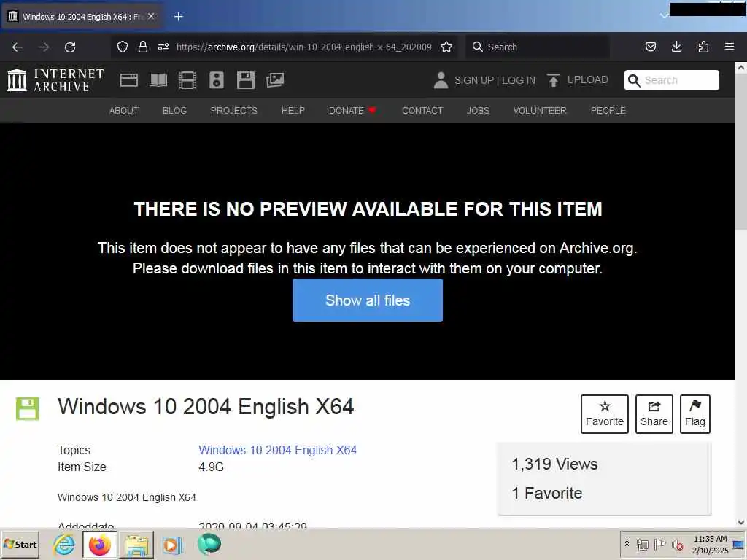Open the PEOPLE menu item
Image resolution: width=747 pixels, height=560 pixels.
pos(608,111)
